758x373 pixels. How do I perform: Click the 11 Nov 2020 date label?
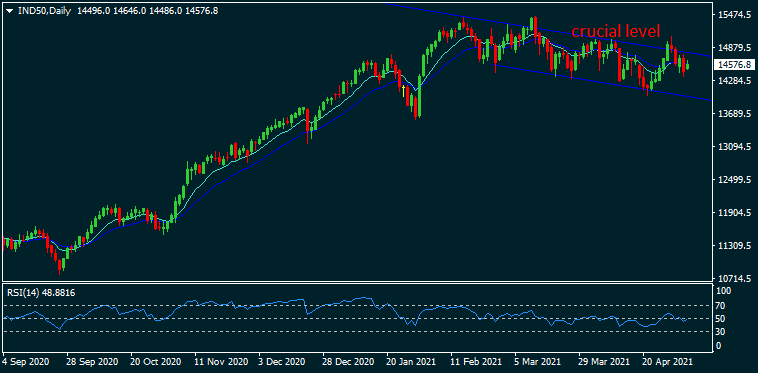tap(220, 361)
